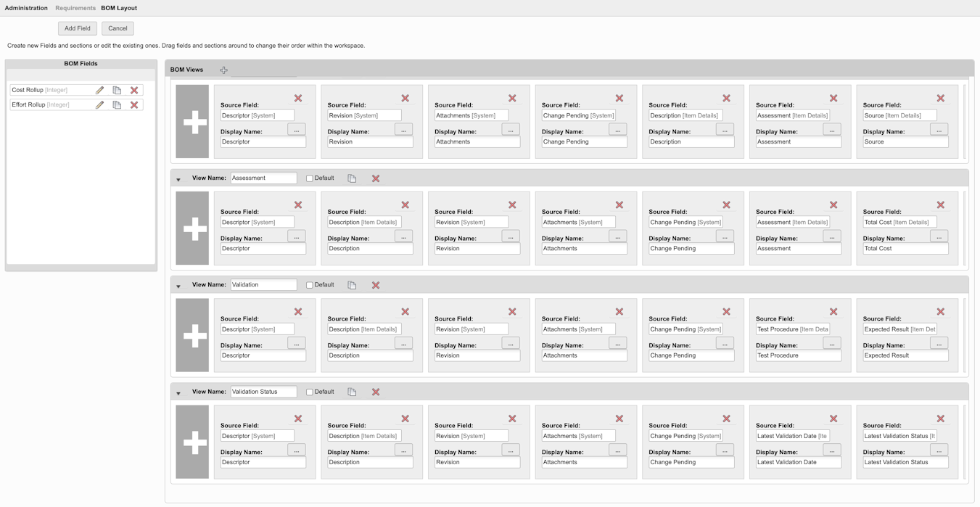Collapse the Validation view section
The width and height of the screenshot is (980, 507).
[x=178, y=286]
